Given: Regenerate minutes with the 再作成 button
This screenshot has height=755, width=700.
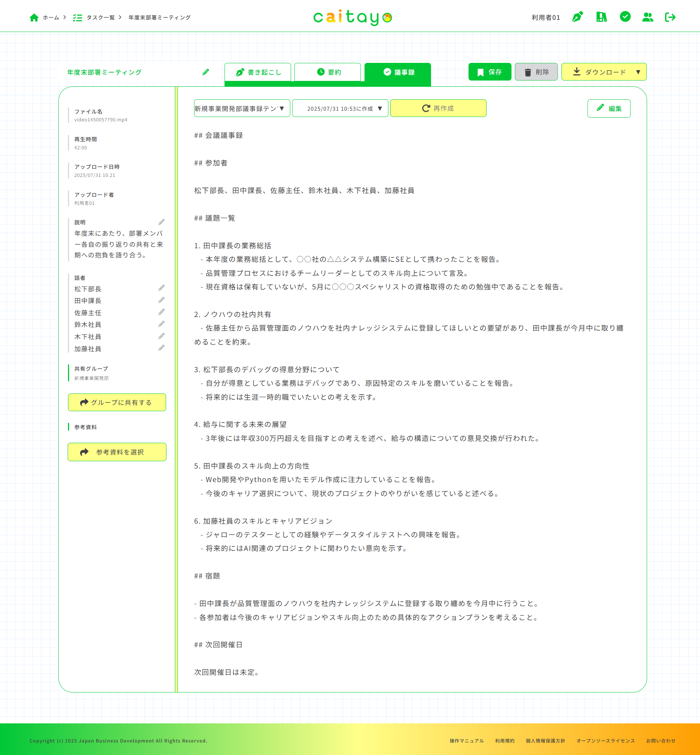Looking at the screenshot, I should tap(438, 108).
